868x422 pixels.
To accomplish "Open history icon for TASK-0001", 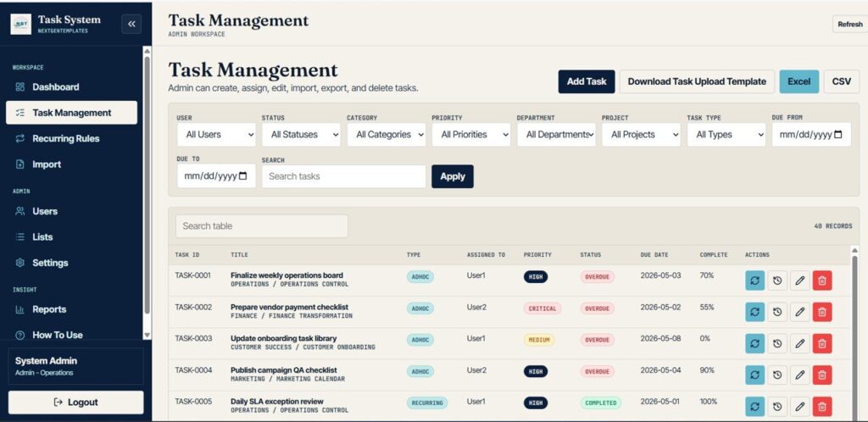I will click(777, 280).
